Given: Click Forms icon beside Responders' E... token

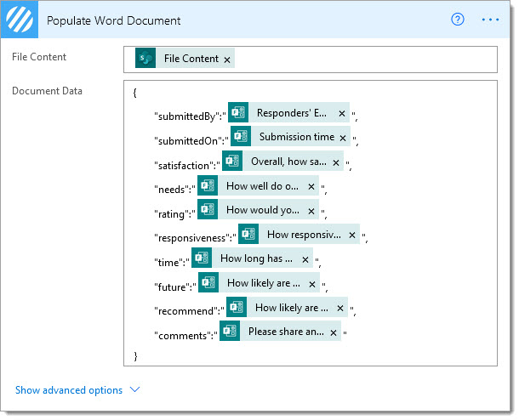Looking at the screenshot, I should [x=238, y=112].
